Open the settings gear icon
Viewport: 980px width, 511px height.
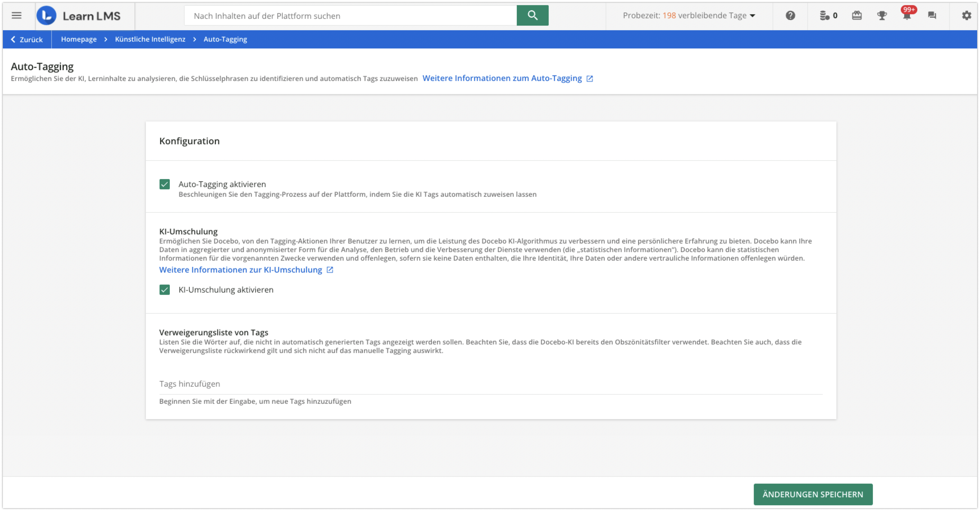(x=966, y=16)
